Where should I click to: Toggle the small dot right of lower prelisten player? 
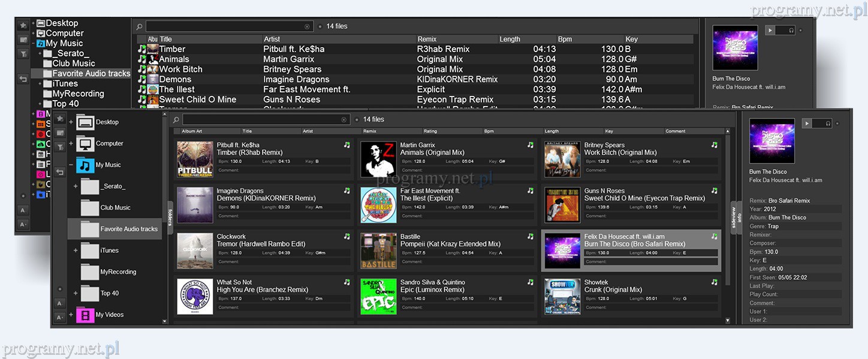(836, 123)
